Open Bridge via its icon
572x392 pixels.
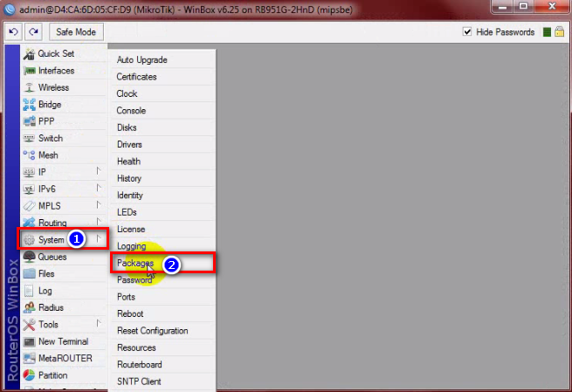click(x=29, y=104)
